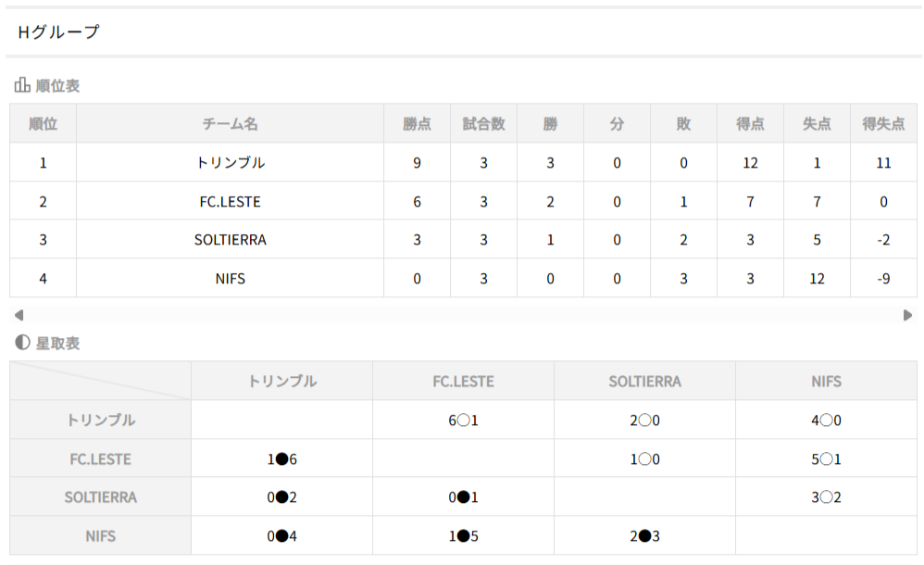Select the トリンブル team name in standings
924x565 pixels.
coord(230,163)
